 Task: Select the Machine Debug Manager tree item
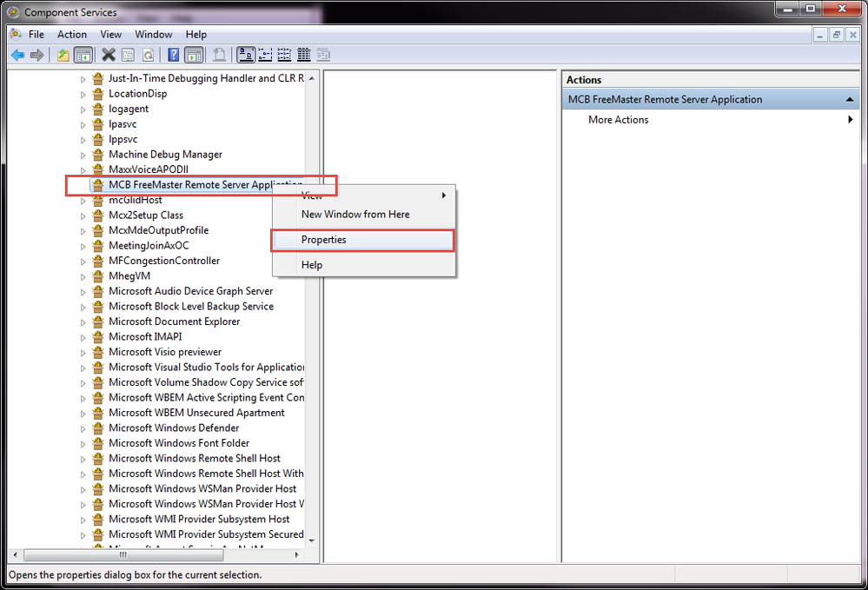point(167,154)
